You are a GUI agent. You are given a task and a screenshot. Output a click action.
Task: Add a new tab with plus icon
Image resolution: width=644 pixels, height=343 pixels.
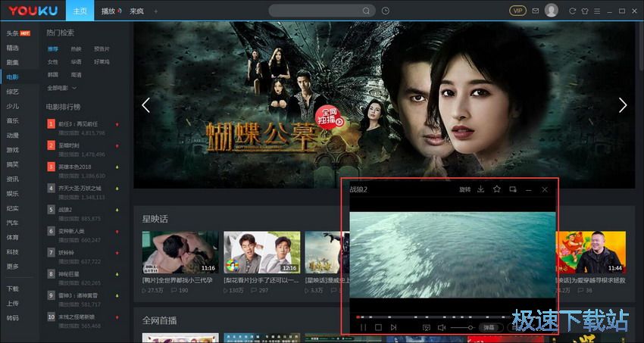tap(155, 11)
